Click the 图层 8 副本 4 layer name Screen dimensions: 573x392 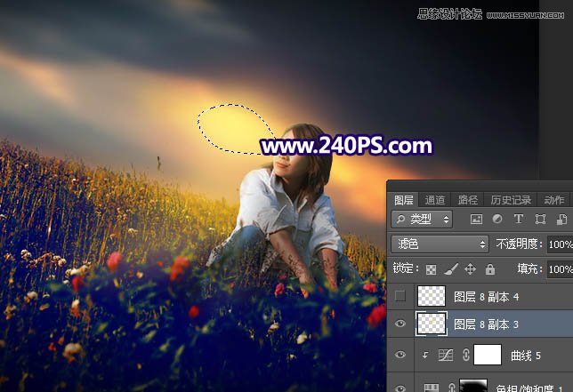tap(485, 296)
